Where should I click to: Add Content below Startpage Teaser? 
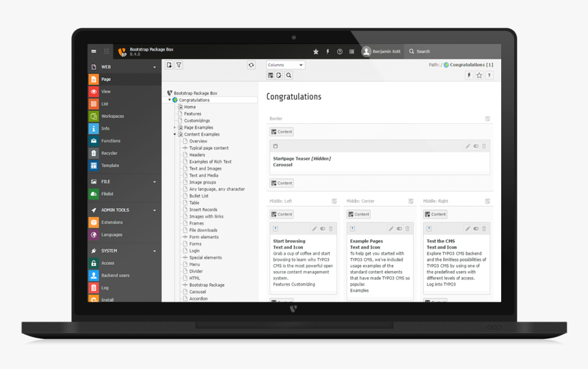click(282, 183)
